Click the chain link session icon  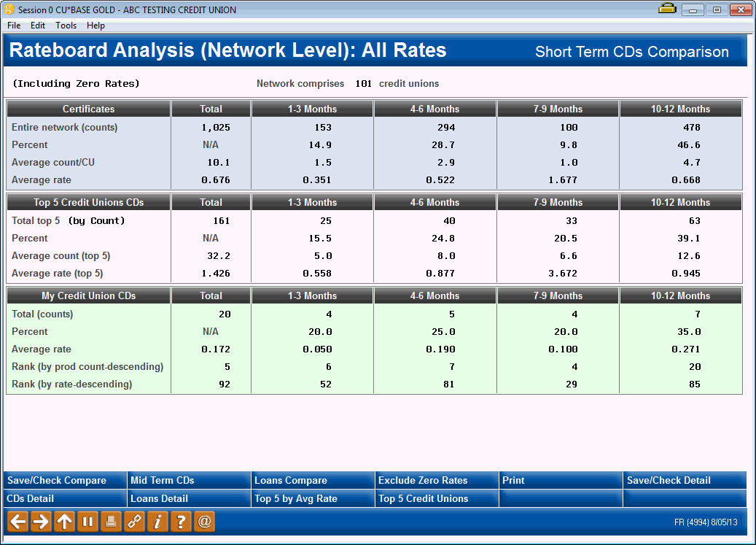click(x=132, y=522)
